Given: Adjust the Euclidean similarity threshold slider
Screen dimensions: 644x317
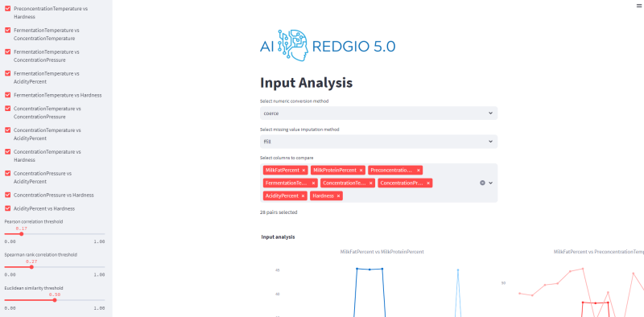Looking at the screenshot, I should [55, 300].
